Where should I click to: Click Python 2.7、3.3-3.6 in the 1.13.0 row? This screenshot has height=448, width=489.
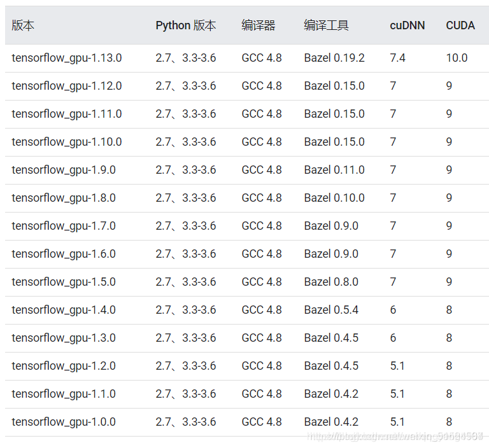[186, 58]
